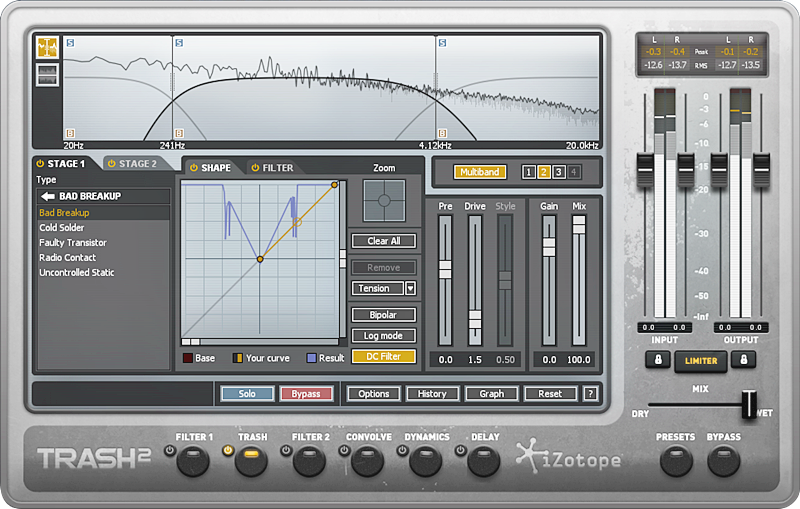Bypass the low band at 20Hz
Viewport: 800px width, 509px height.
pos(70,133)
